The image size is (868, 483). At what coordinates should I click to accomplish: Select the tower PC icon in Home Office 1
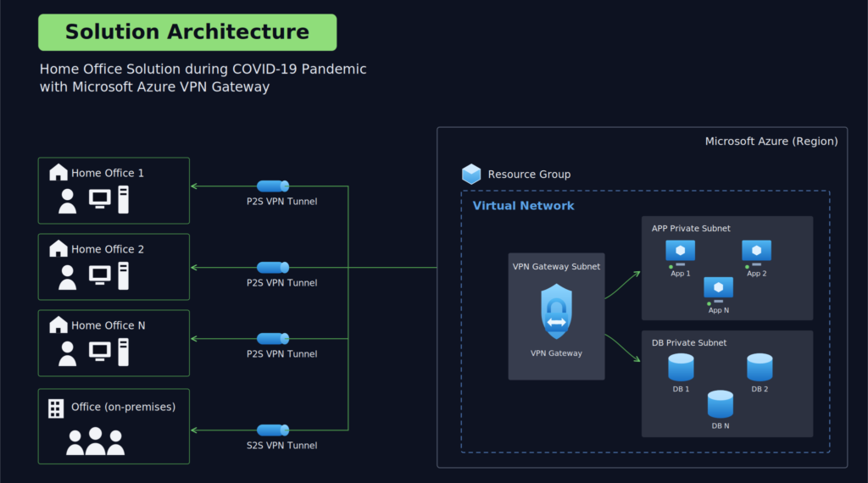tap(124, 200)
